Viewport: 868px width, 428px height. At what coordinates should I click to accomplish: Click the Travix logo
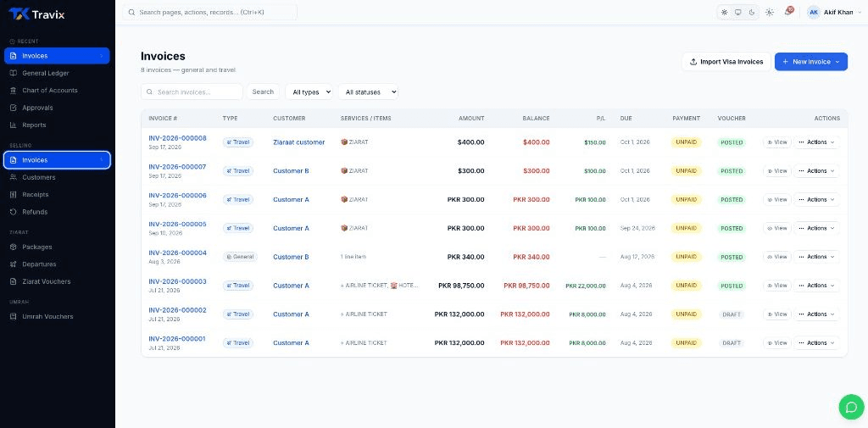[36, 14]
